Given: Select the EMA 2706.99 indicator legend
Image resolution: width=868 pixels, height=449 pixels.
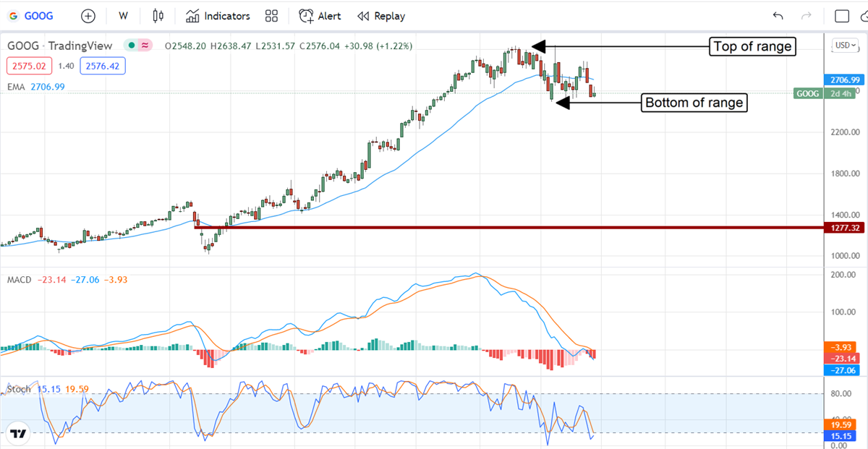Looking at the screenshot, I should coord(36,87).
